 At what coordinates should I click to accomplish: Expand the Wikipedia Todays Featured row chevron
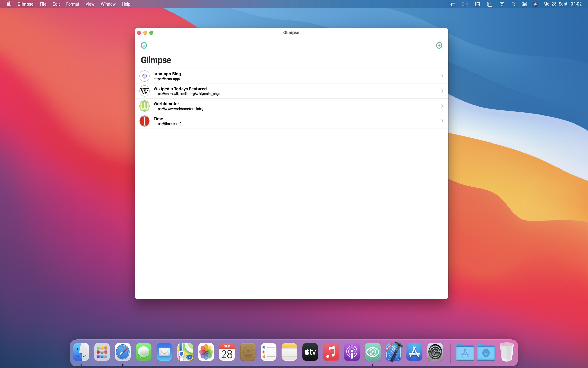pyautogui.click(x=442, y=91)
